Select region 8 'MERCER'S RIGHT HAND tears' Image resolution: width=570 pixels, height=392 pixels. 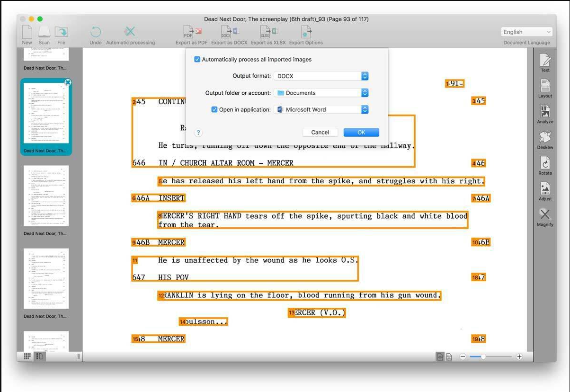(x=313, y=220)
